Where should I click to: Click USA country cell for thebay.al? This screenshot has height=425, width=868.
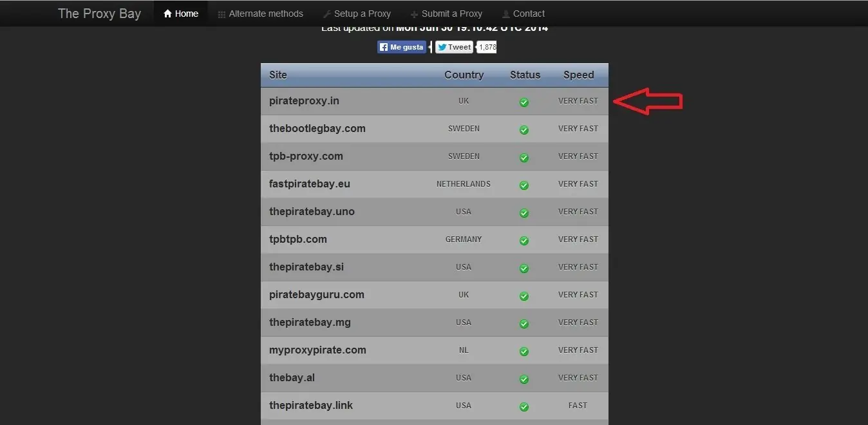point(464,378)
